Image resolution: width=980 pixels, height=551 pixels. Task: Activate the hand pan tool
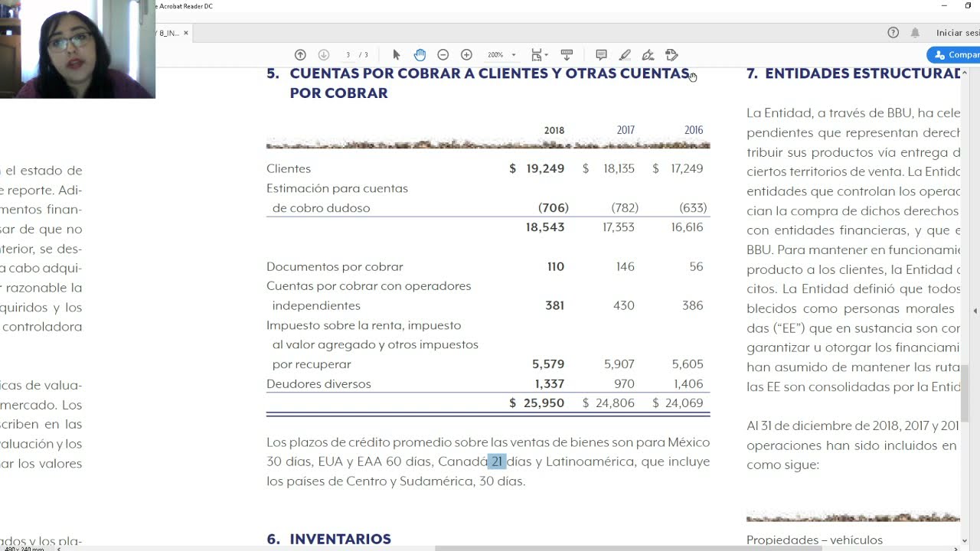(x=420, y=55)
